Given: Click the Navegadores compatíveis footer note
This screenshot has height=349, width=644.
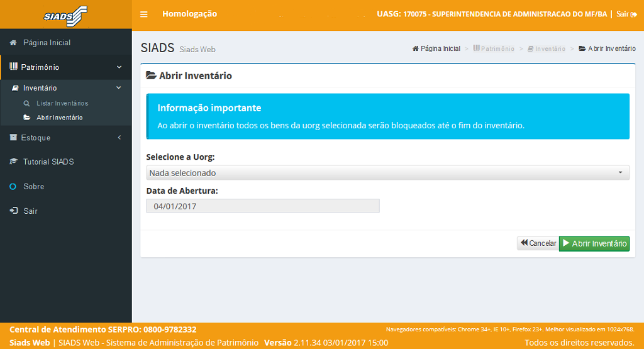Looking at the screenshot, I should tap(510, 330).
